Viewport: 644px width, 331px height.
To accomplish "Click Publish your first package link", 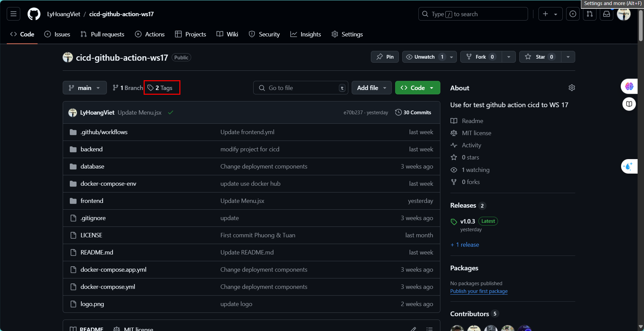I will [479, 291].
